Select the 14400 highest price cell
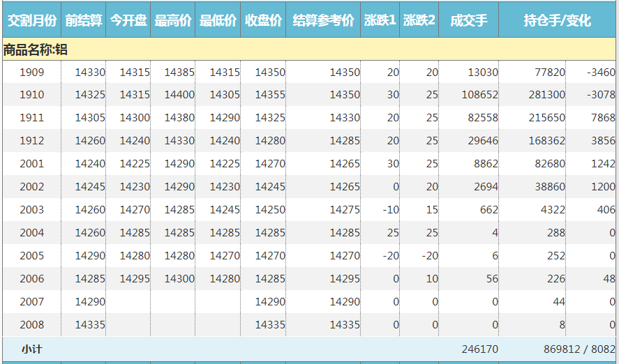The width and height of the screenshot is (619, 364). coord(179,95)
